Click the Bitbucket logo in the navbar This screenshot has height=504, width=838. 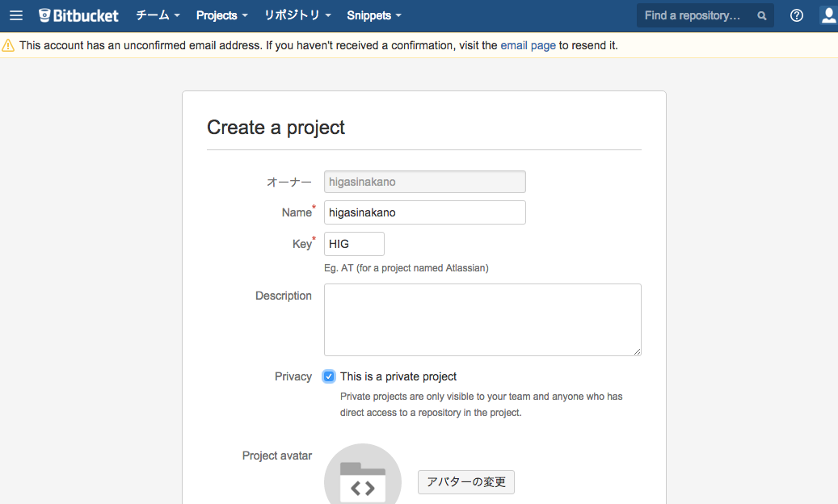[x=78, y=15]
